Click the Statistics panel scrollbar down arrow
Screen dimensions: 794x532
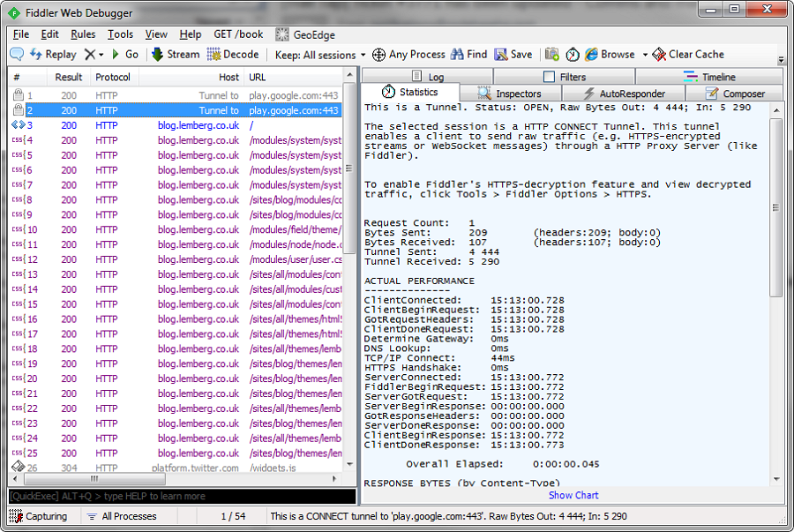[x=776, y=479]
